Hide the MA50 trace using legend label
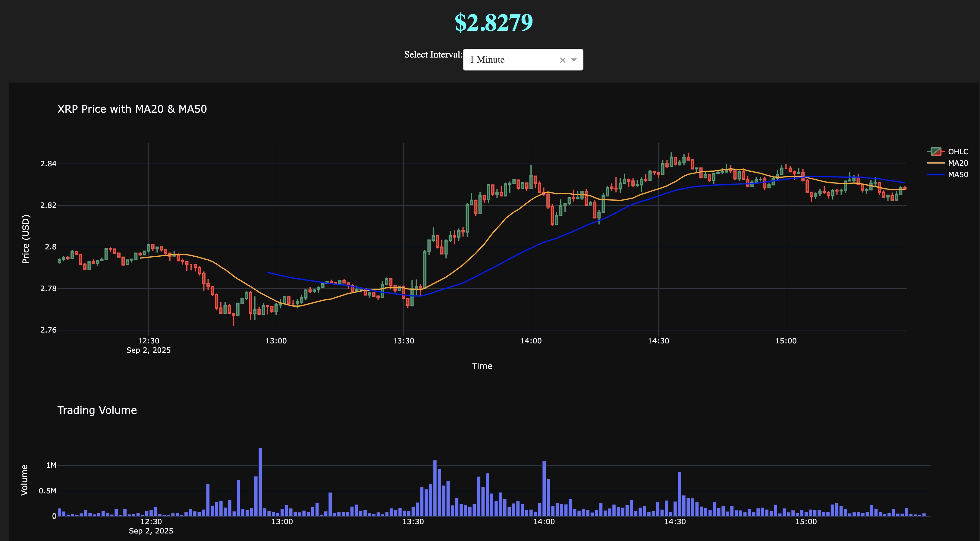980x541 pixels. (x=958, y=174)
